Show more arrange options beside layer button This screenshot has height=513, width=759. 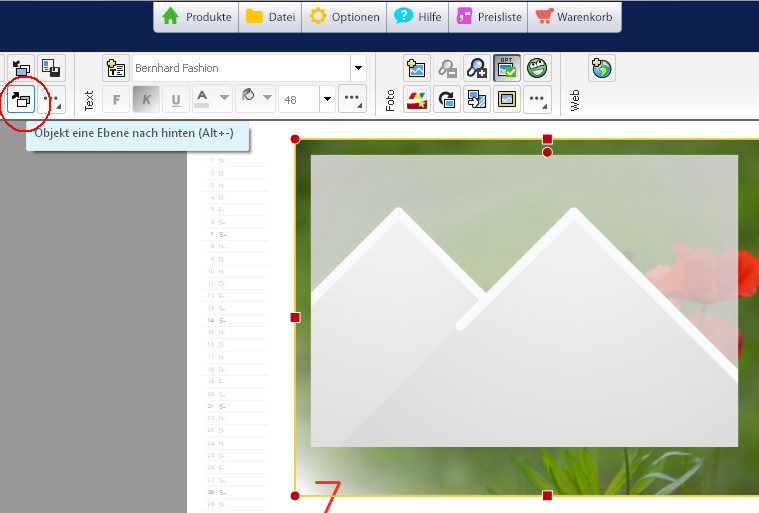click(51, 99)
